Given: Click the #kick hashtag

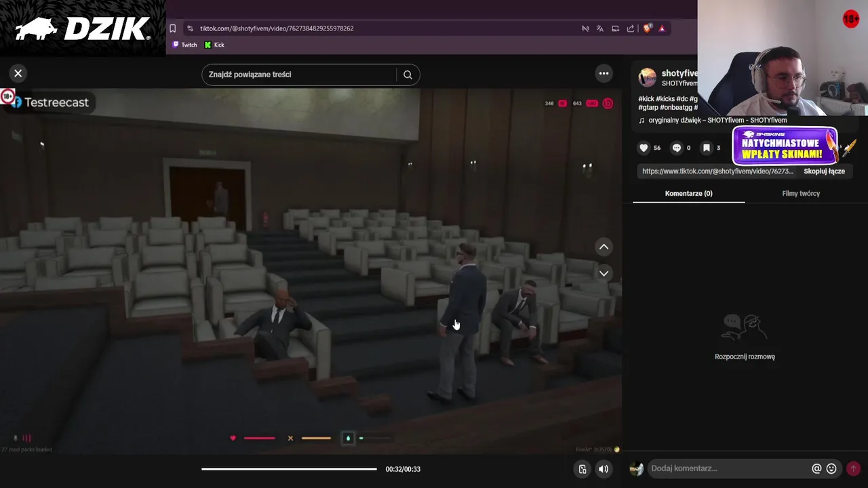Looking at the screenshot, I should click(646, 99).
